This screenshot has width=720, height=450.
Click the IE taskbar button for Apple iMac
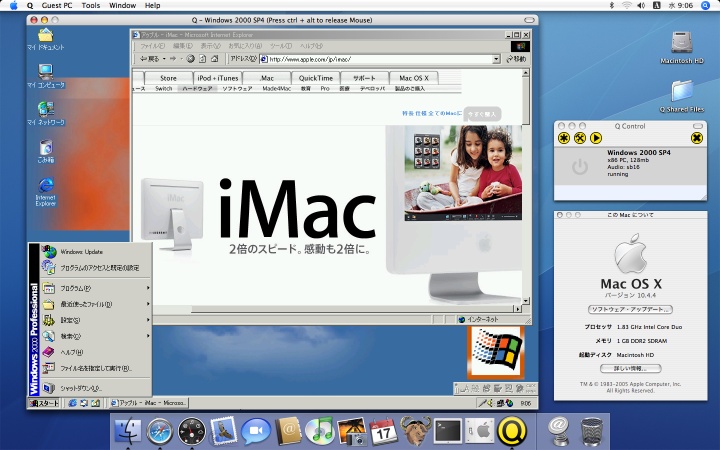point(149,403)
